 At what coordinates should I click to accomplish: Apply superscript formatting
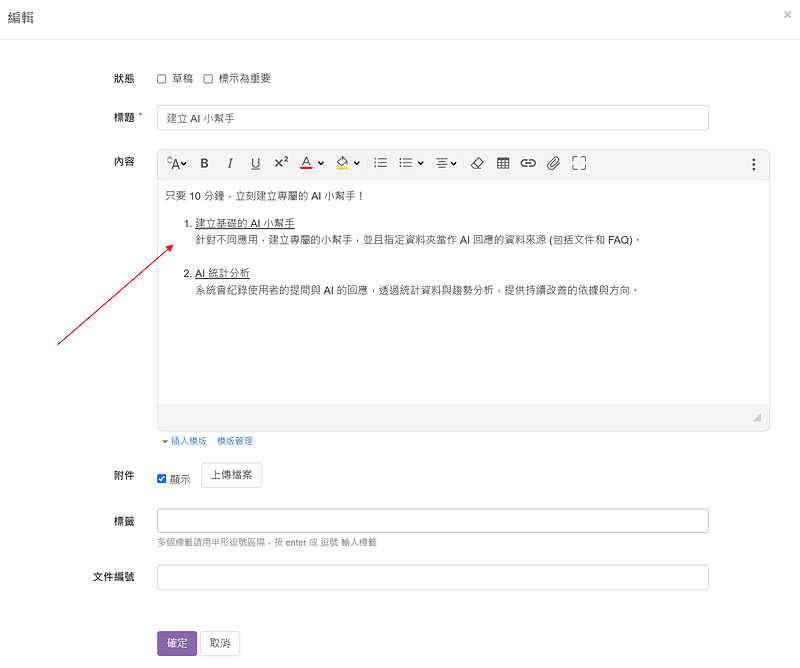point(281,164)
